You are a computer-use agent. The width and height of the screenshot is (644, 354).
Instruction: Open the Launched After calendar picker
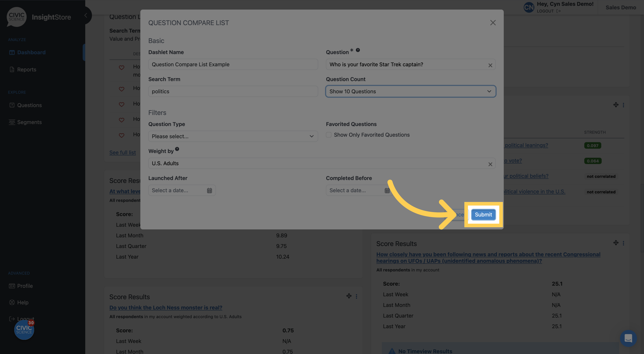209,190
